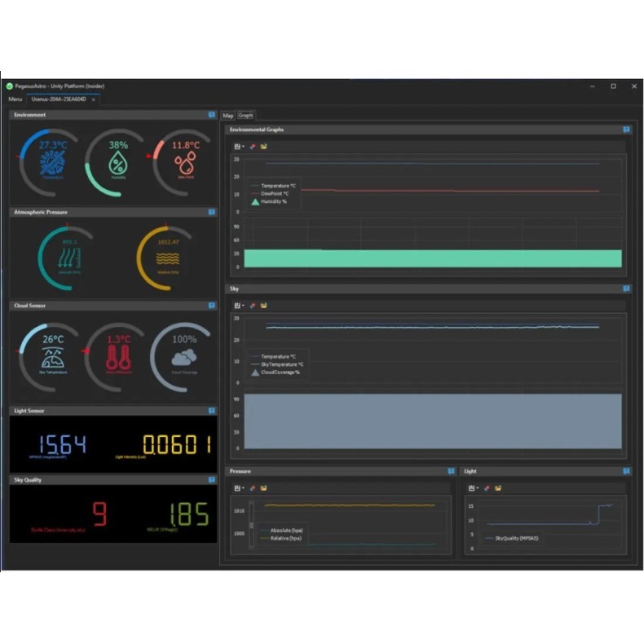
Task: Click the Pressure graph vertical zoom slider
Action: click(x=252, y=522)
